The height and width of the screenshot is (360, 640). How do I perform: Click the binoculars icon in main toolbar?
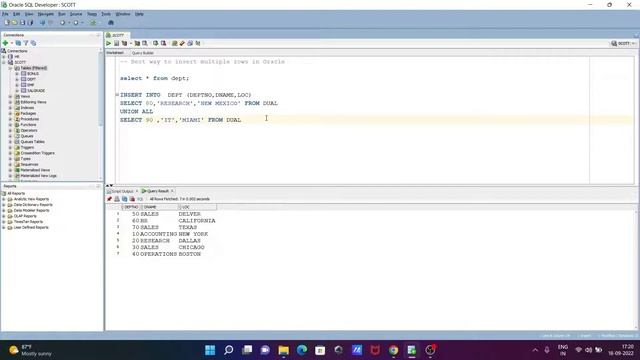click(111, 23)
